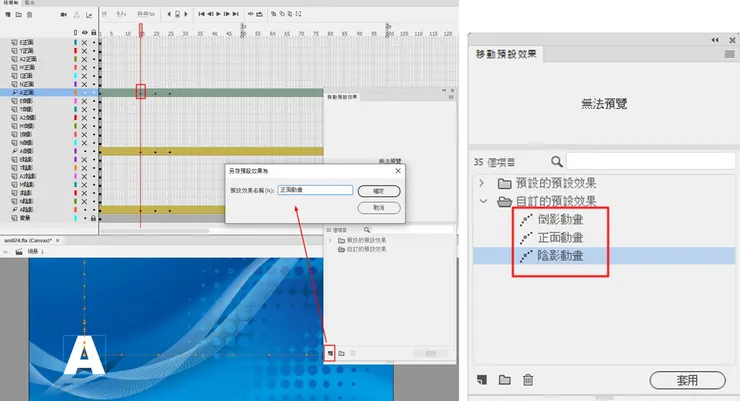Image resolution: width=740 pixels, height=401 pixels.
Task: Toggle lock on the 背景 layer
Action: click(x=93, y=218)
